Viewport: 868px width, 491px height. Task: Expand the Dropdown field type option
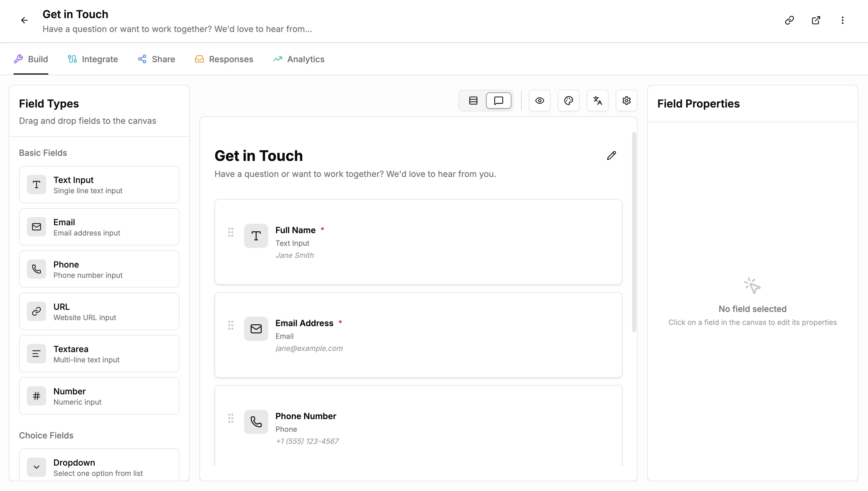tap(99, 467)
